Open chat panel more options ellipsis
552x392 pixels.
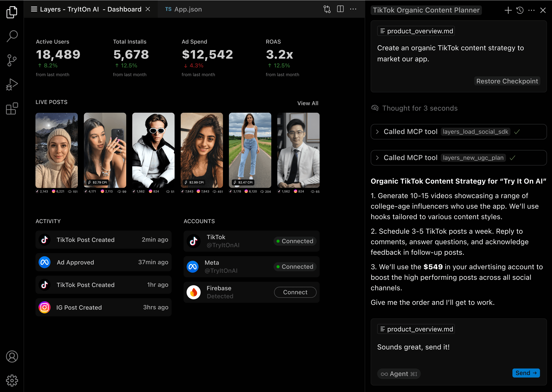(531, 10)
